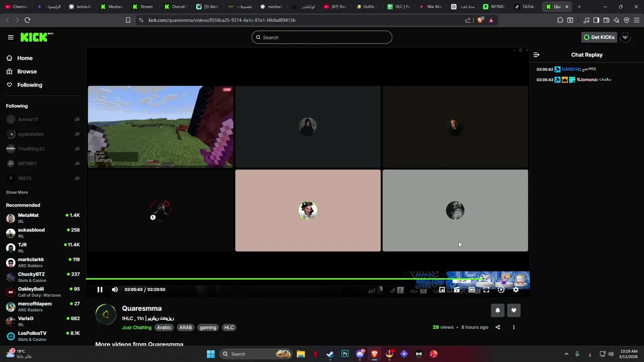The height and width of the screenshot is (362, 644).
Task: Open recommended channel sukasblood
Action: (43, 233)
